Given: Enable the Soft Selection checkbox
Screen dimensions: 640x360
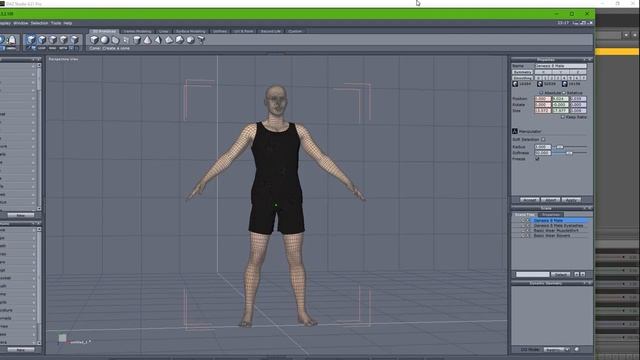Looking at the screenshot, I should pyautogui.click(x=543, y=139).
